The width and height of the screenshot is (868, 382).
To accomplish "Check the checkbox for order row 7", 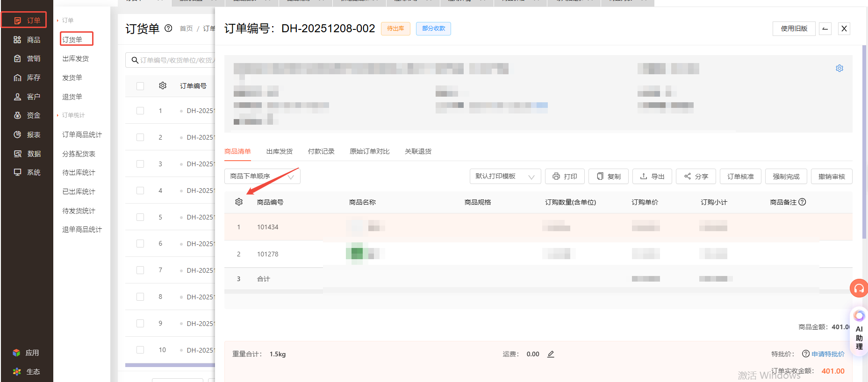I will [140, 270].
